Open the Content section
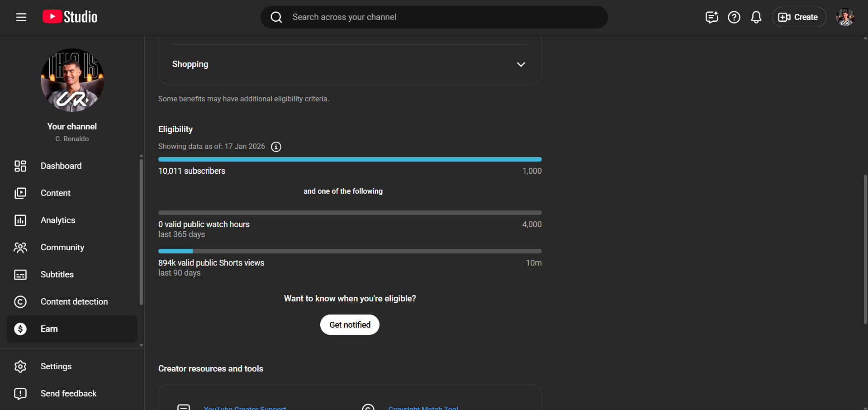The height and width of the screenshot is (410, 868). (56, 193)
